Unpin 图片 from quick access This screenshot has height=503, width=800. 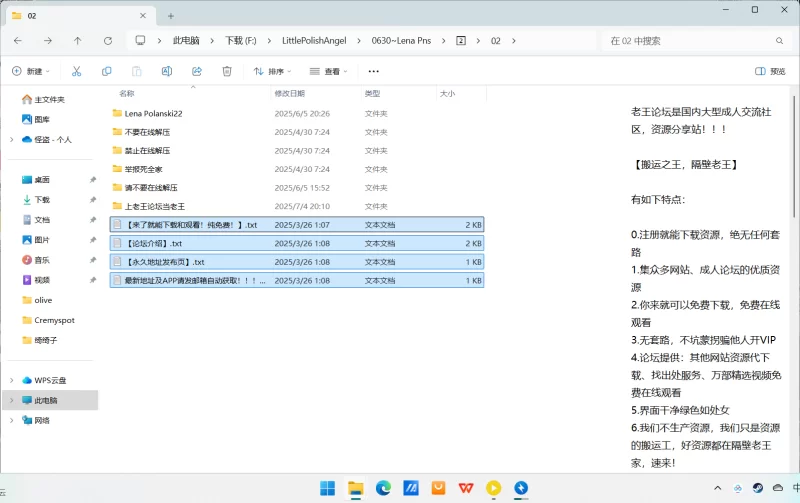[93, 240]
